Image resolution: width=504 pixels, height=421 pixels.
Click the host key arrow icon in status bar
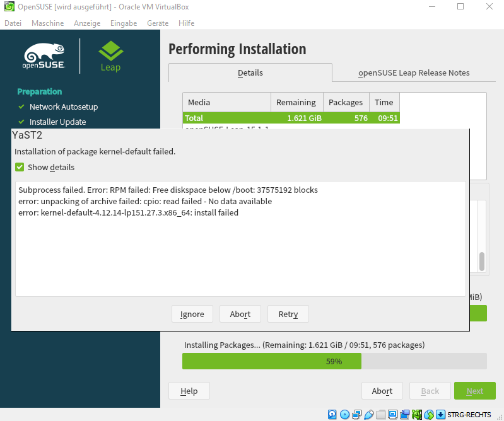440,415
